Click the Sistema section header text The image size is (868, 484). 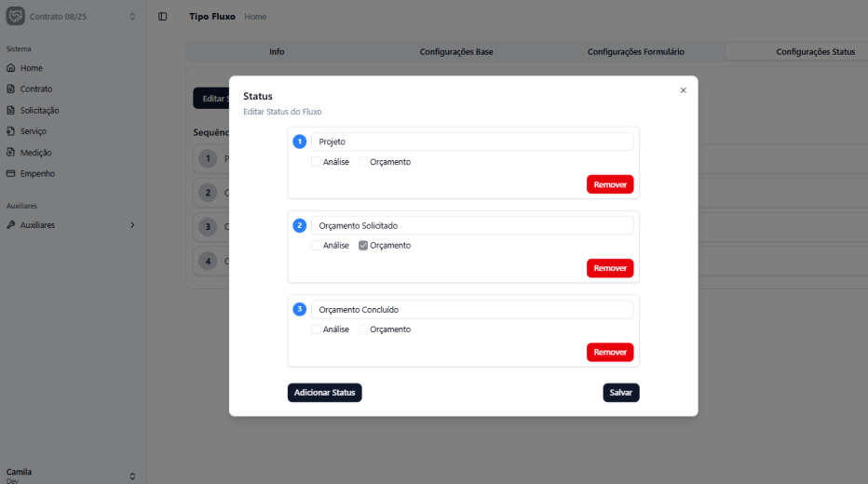click(19, 48)
